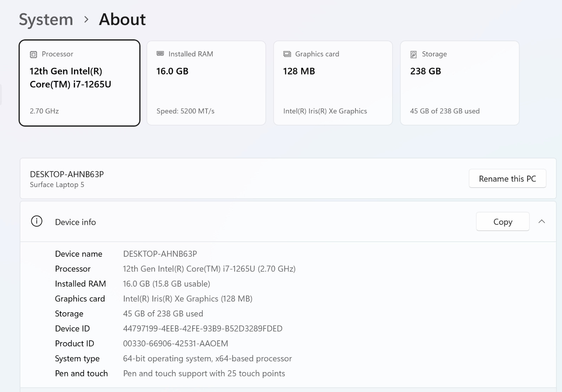Go back to System in breadcrumb
This screenshot has width=562, height=392.
pos(46,19)
